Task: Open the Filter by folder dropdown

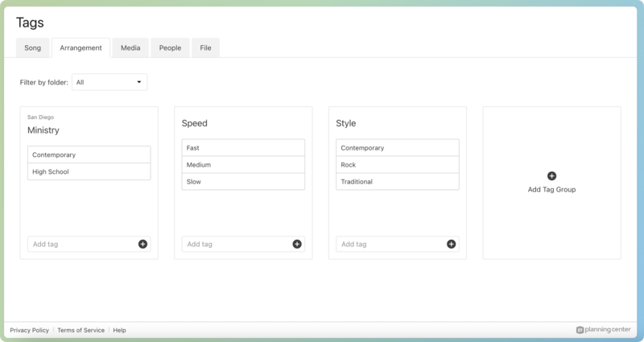Action: 109,82
